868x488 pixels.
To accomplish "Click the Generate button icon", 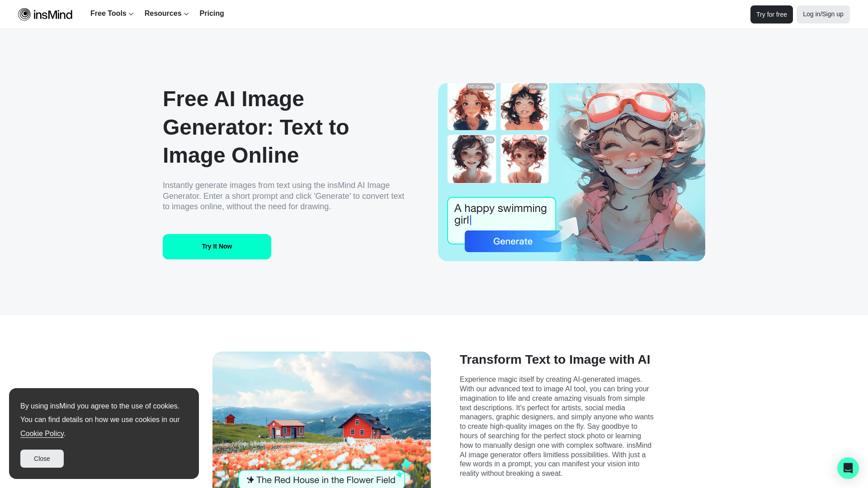I will pos(513,241).
